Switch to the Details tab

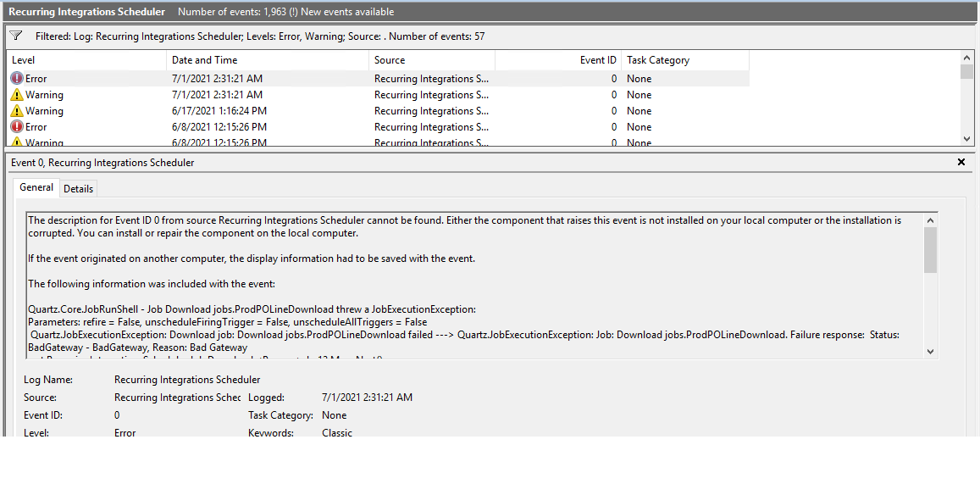(78, 188)
